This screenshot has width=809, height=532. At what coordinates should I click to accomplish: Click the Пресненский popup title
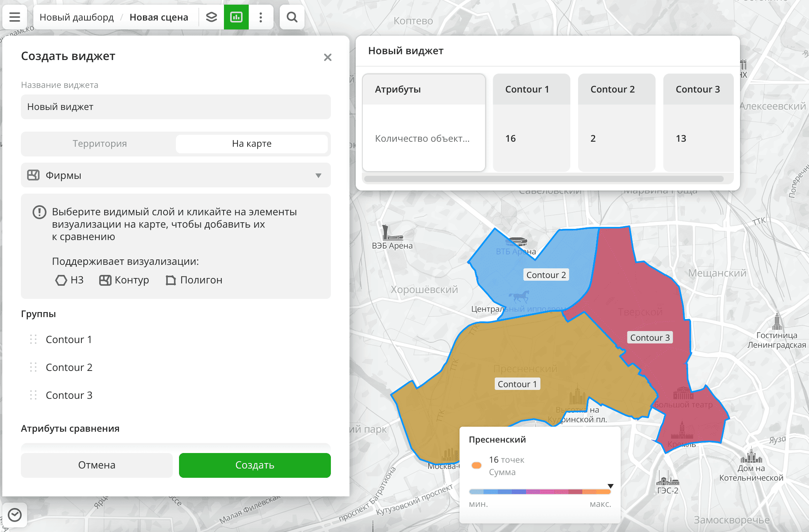click(497, 439)
